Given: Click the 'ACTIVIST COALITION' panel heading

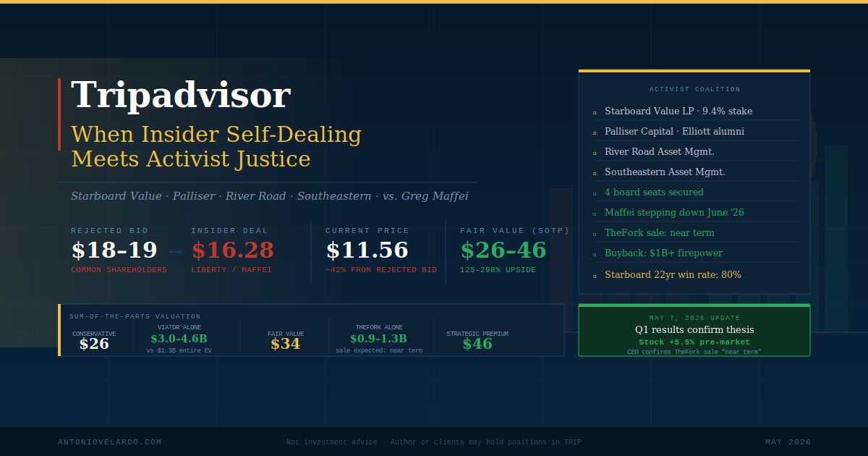Looking at the screenshot, I should coord(694,90).
